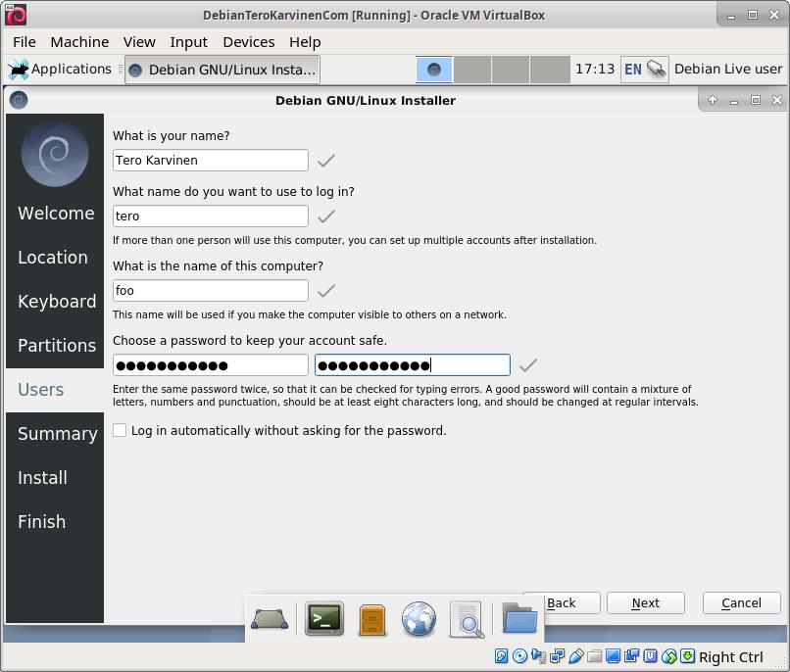Click the VirtualBox optical disk status icon
The height and width of the screenshot is (672, 790).
tap(519, 656)
